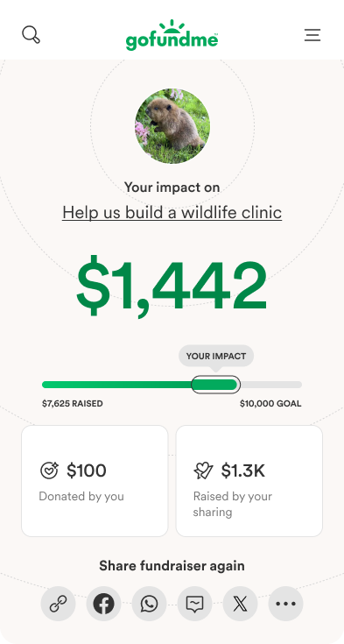Viewport: 344px width, 644px height.
Task: Share fundraiser by text message icon
Action: coord(194,604)
